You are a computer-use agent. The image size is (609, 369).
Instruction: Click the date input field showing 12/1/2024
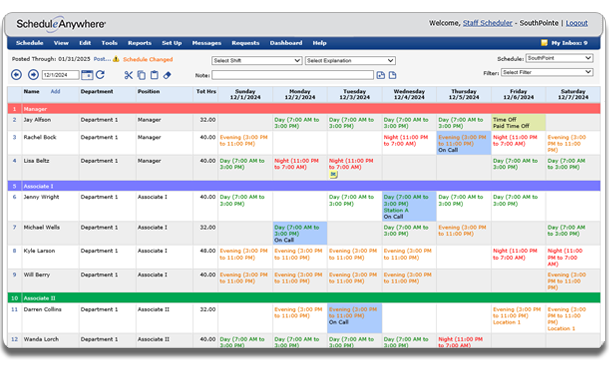tap(61, 75)
